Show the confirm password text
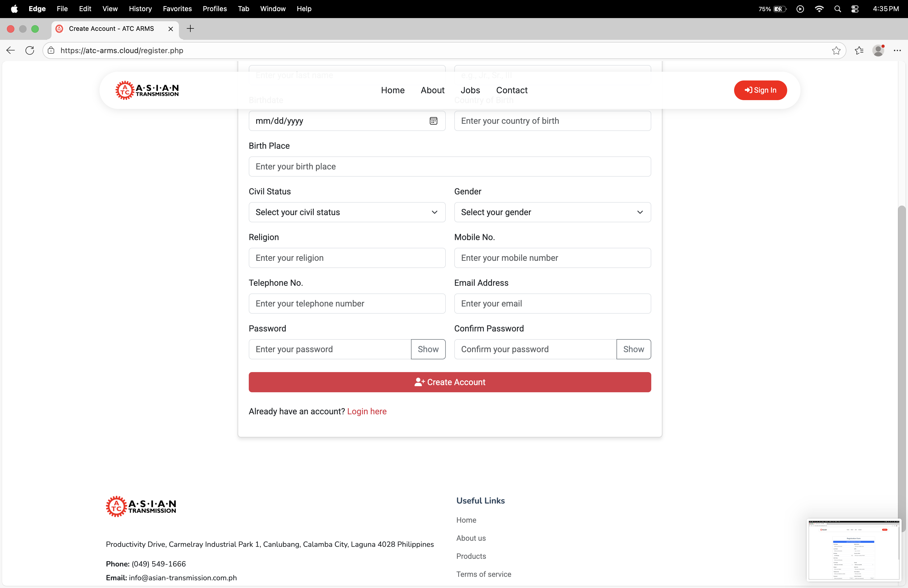908x588 pixels. (633, 349)
